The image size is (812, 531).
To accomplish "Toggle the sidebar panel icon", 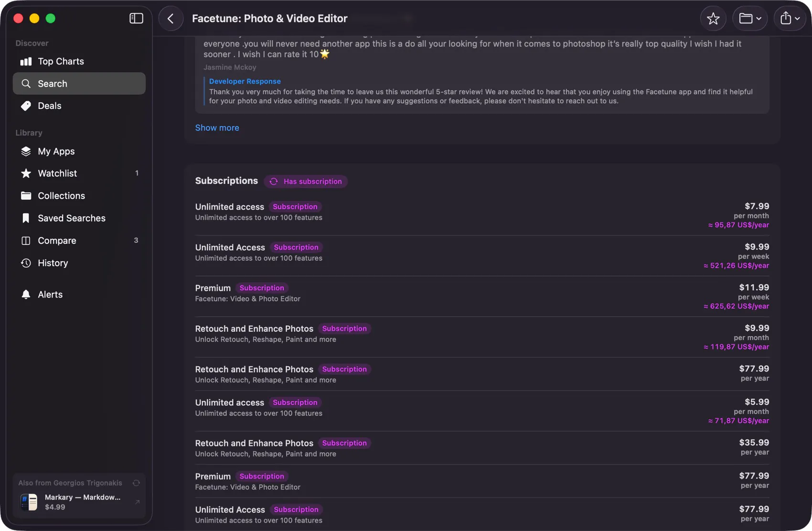I will coord(136,18).
